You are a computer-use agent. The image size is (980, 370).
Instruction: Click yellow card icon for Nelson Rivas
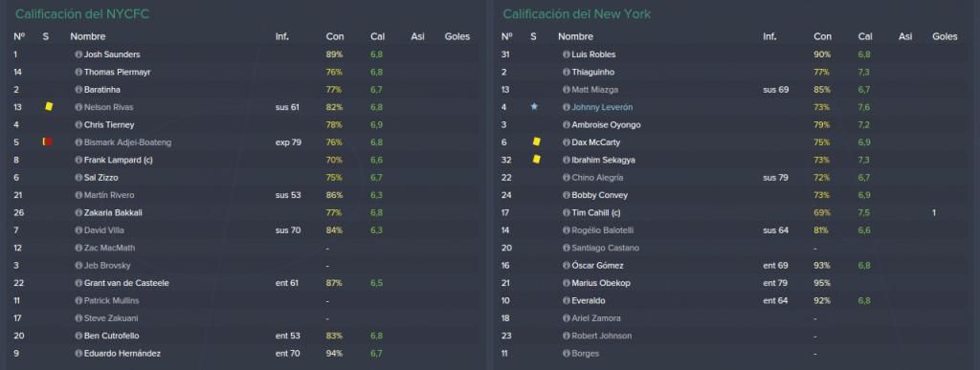(49, 107)
